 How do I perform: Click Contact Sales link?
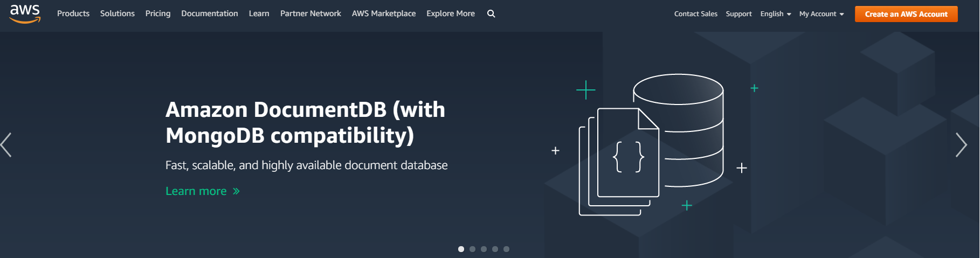click(696, 14)
